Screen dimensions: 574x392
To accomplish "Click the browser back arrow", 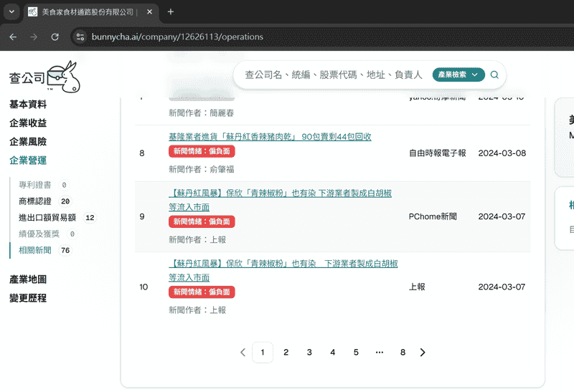I will click(13, 37).
